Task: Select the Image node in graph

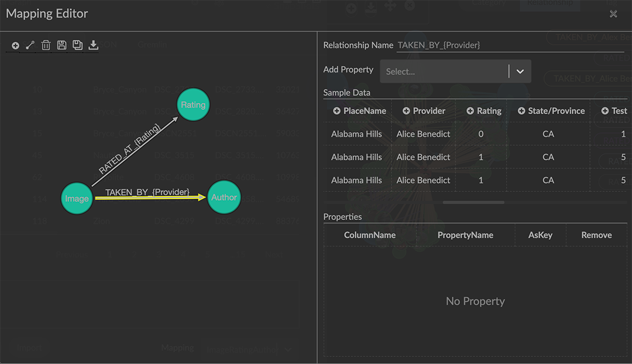Action: (77, 198)
